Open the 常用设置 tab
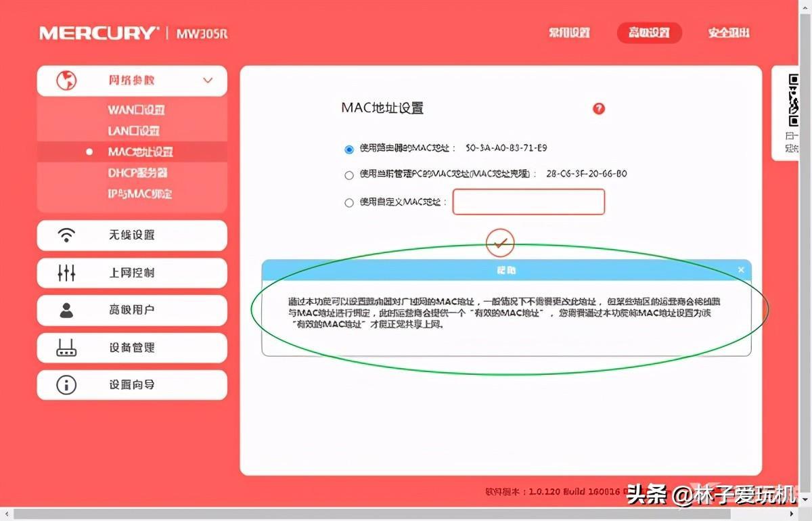Viewport: 812px width, 521px height. point(569,33)
